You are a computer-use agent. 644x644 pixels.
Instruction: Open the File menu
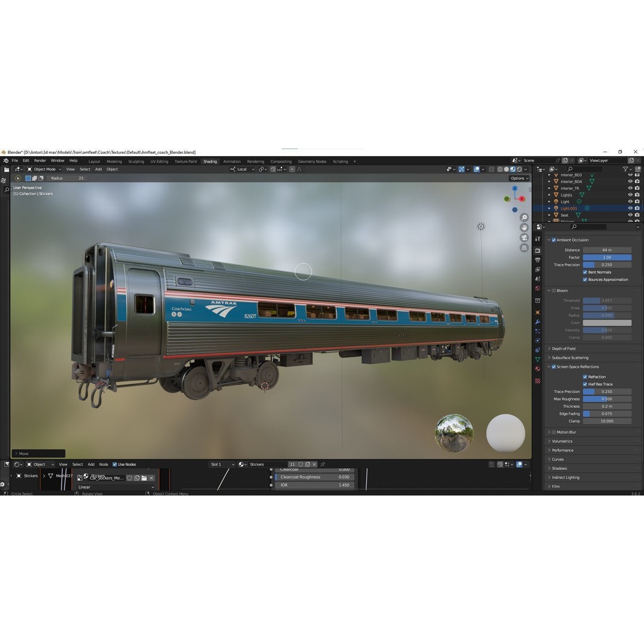point(15,161)
